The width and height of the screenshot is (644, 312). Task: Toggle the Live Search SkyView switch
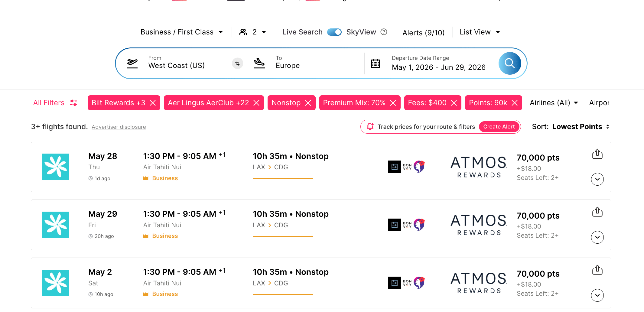[x=334, y=32]
